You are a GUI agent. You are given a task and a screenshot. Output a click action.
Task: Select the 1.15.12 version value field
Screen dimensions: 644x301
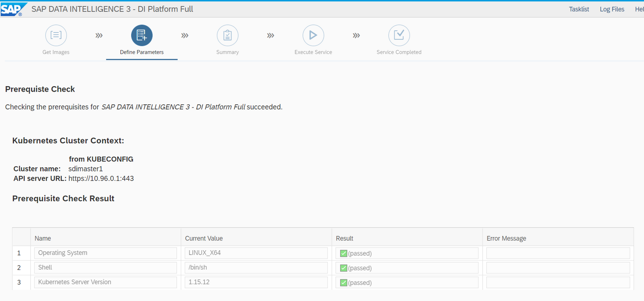(256, 282)
